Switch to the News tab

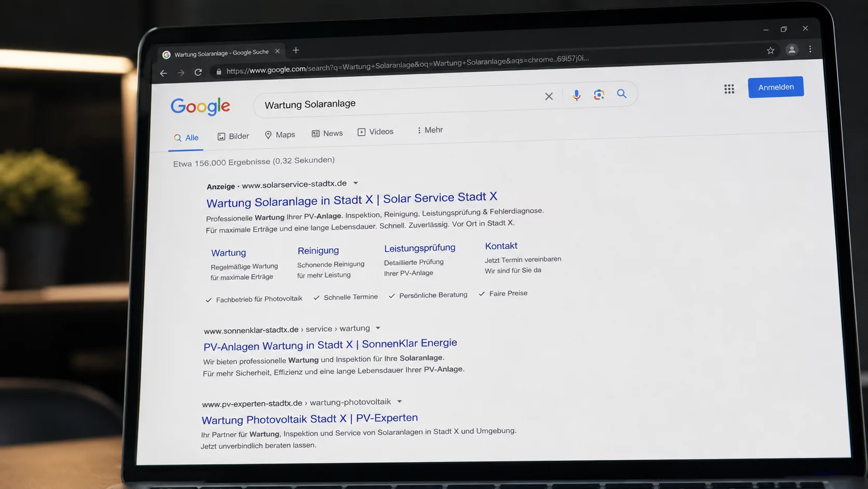click(x=327, y=133)
